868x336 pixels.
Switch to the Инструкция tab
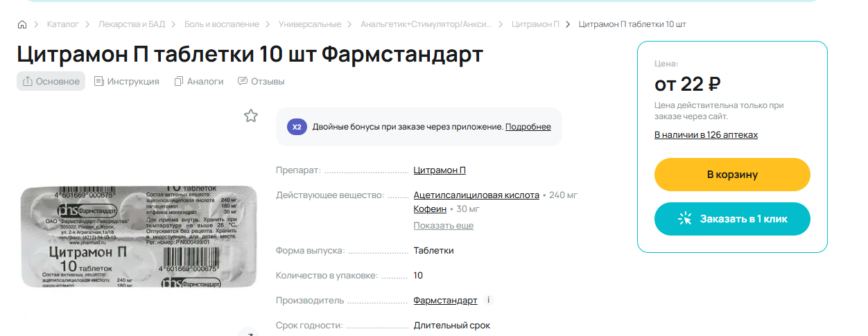tap(127, 81)
